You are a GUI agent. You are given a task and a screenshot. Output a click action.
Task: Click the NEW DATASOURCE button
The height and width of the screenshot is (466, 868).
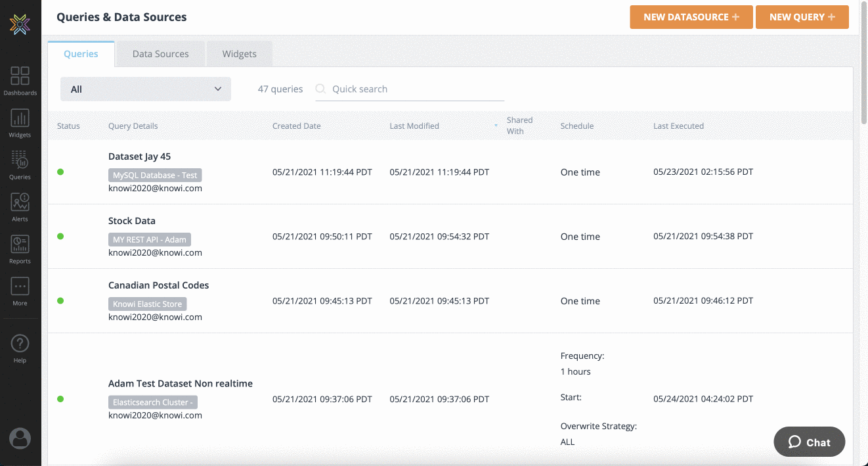coord(691,17)
